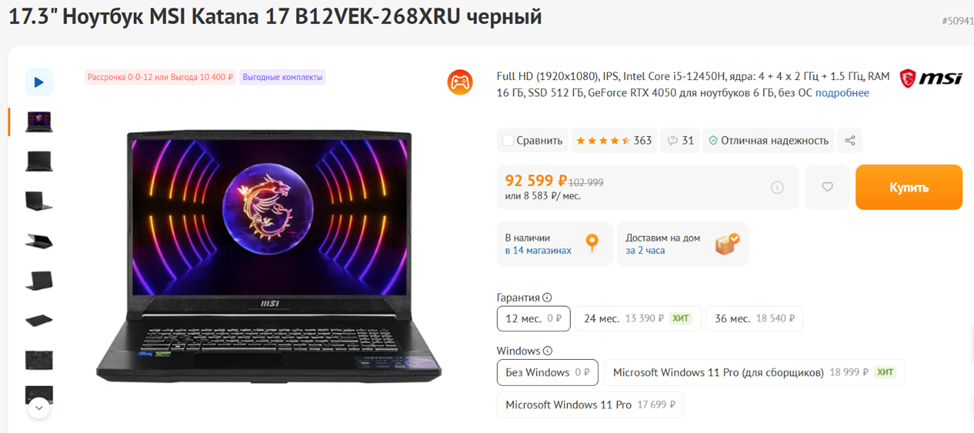The width and height of the screenshot is (974, 433).
Task: Show info tooltip next to Гарантия
Action: point(547,298)
